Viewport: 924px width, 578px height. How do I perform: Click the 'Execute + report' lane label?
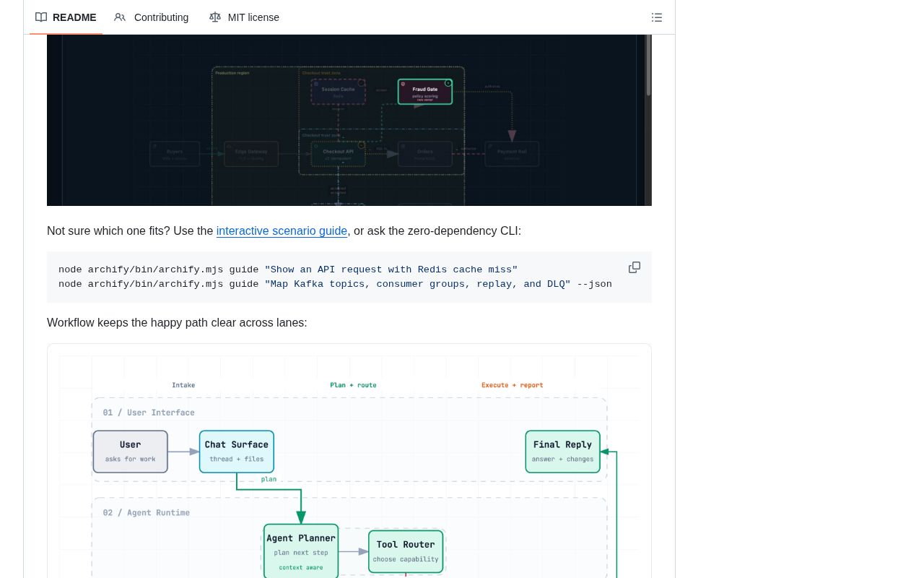coord(513,385)
